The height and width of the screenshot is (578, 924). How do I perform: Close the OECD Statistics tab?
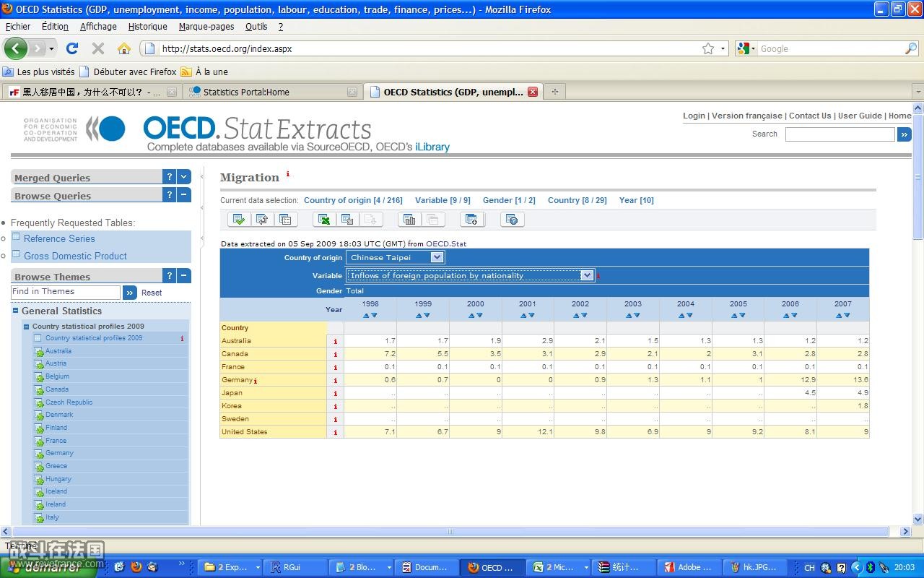pyautogui.click(x=533, y=92)
